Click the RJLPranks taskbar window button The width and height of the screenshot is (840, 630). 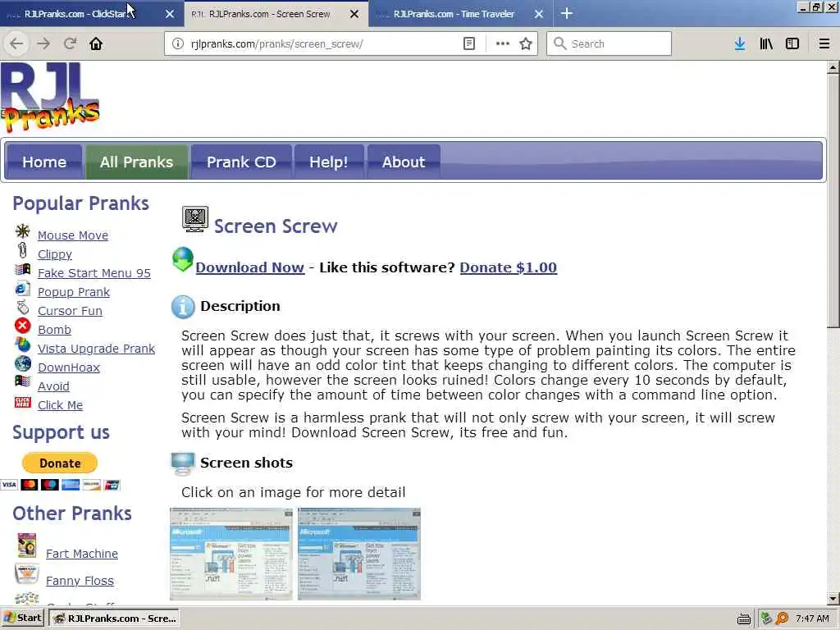click(114, 619)
